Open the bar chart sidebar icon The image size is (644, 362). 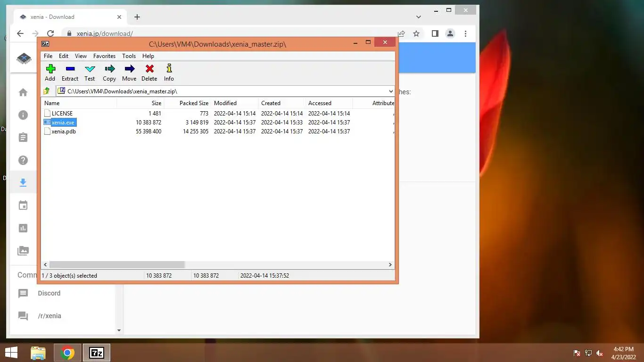(23, 228)
